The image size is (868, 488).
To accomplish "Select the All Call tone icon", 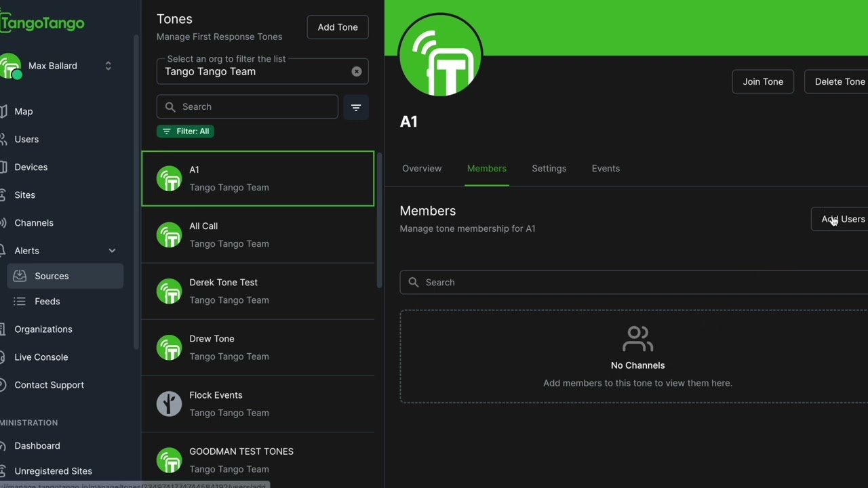I will (170, 235).
